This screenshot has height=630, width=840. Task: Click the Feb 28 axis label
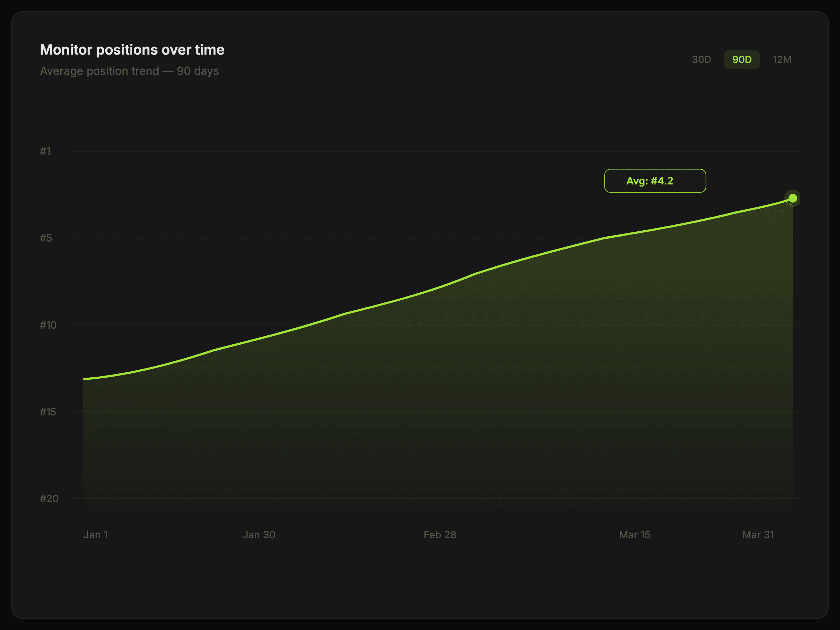point(440,535)
